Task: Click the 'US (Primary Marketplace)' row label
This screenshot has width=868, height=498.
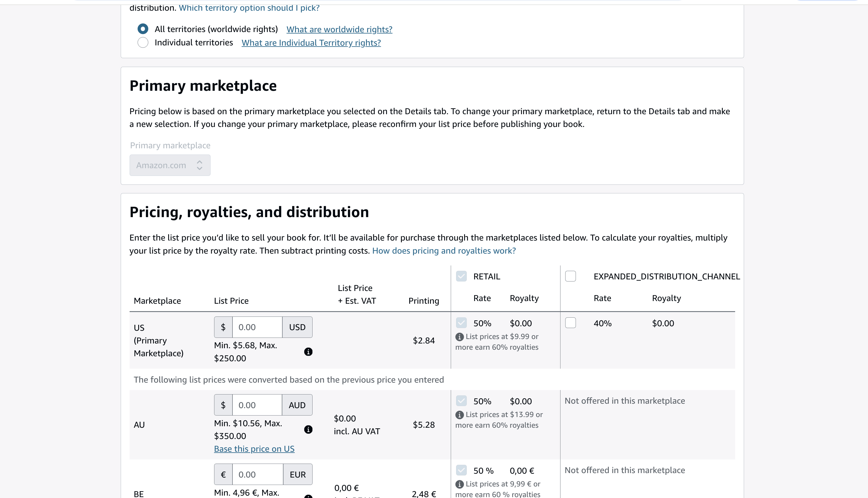Action: pos(159,341)
